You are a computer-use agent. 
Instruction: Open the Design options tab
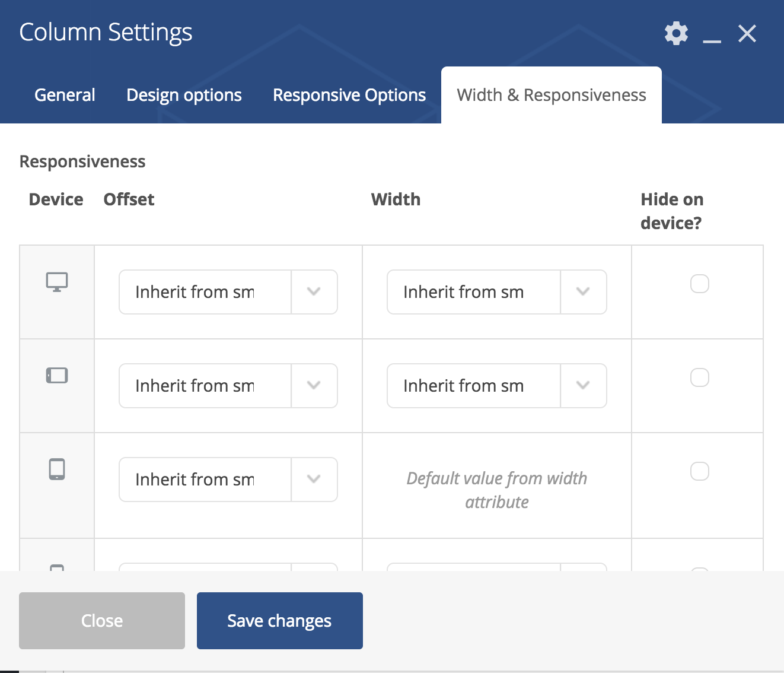[x=184, y=95]
